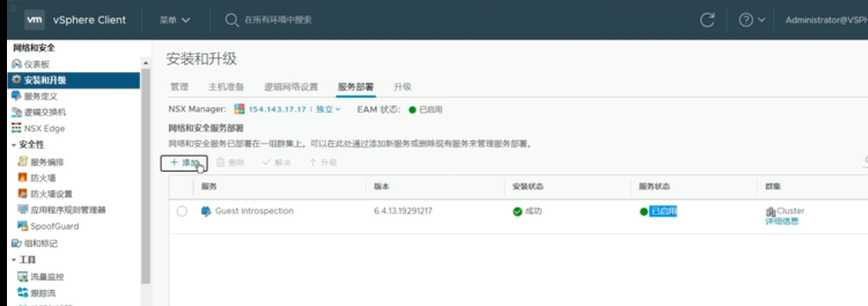Click the 添加 button

tap(184, 162)
